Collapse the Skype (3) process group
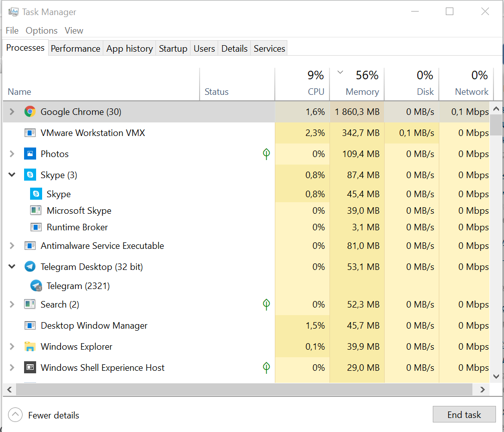The image size is (504, 432). 12,175
